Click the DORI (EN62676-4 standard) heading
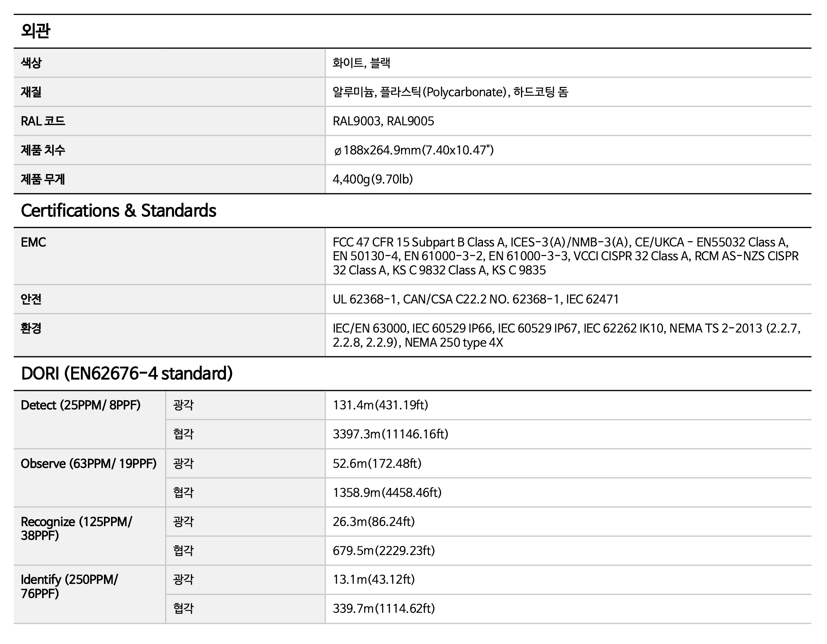The width and height of the screenshot is (827, 644). click(127, 373)
